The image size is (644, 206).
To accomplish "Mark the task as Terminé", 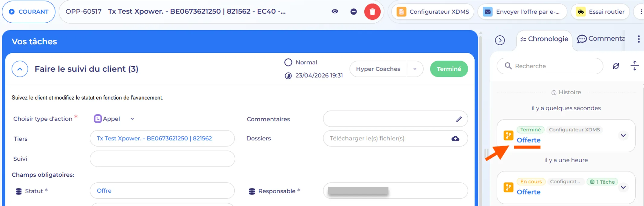I will 449,69.
